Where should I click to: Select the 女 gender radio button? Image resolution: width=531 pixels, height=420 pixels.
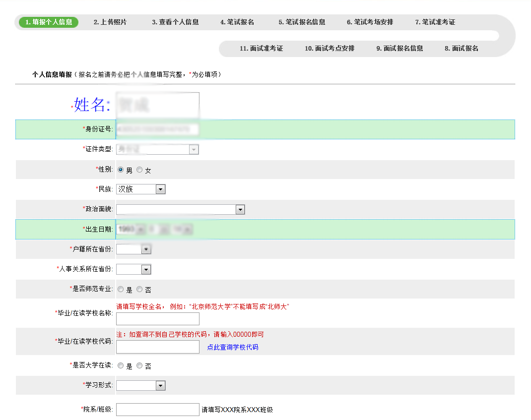(x=139, y=170)
